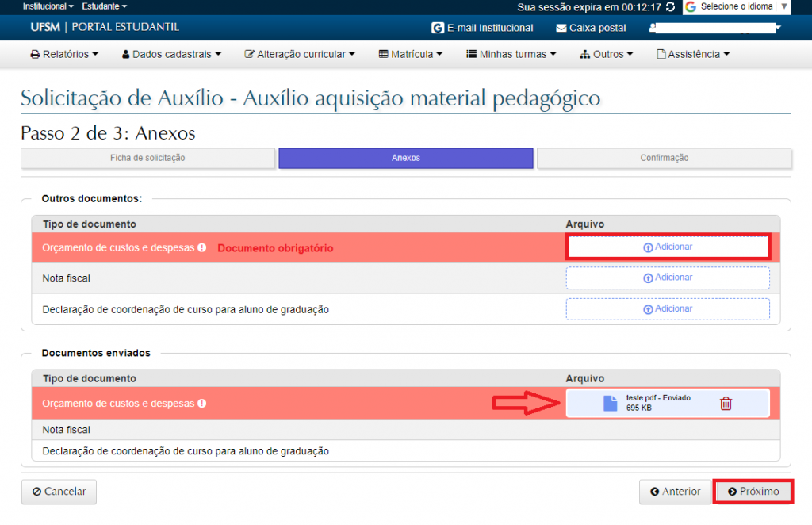Viewport: 812px width, 525px height.
Task: Delete the uploaded teste.pdf with trash icon
Action: point(725,404)
